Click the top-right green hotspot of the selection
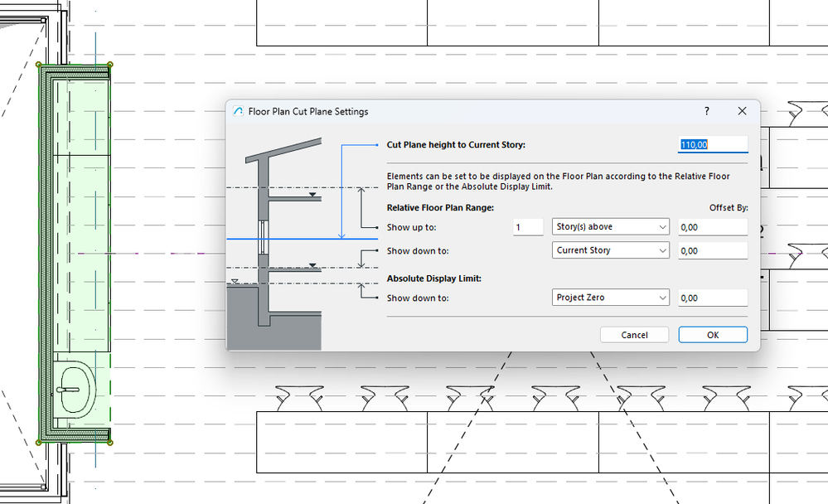The image size is (828, 504). [110, 65]
